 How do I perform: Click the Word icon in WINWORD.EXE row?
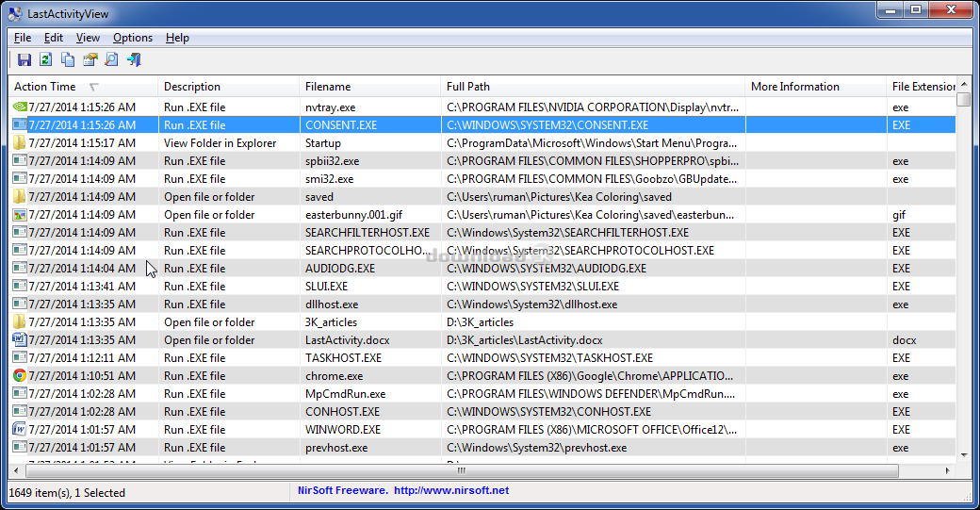tap(20, 429)
